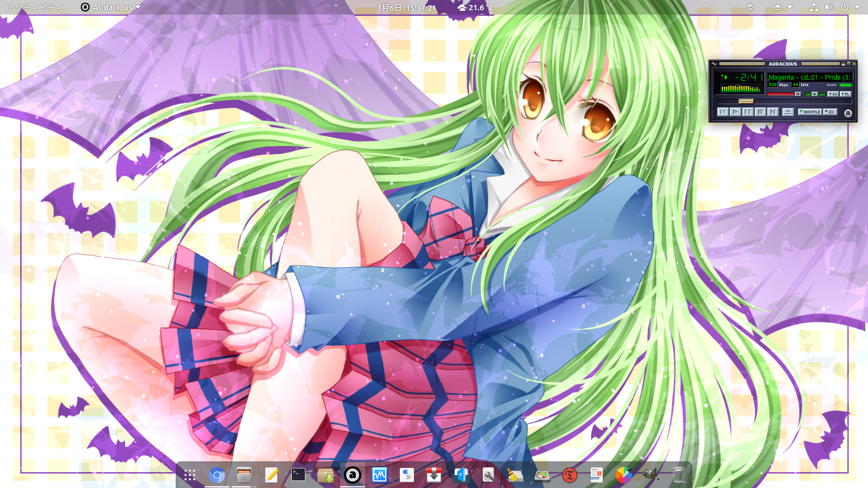Open the text editor pencil icon
This screenshot has width=868, height=488.
(x=271, y=476)
